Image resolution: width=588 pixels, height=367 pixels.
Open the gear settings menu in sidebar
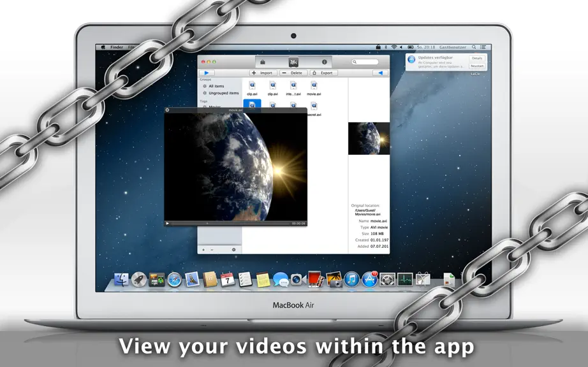[x=233, y=250]
